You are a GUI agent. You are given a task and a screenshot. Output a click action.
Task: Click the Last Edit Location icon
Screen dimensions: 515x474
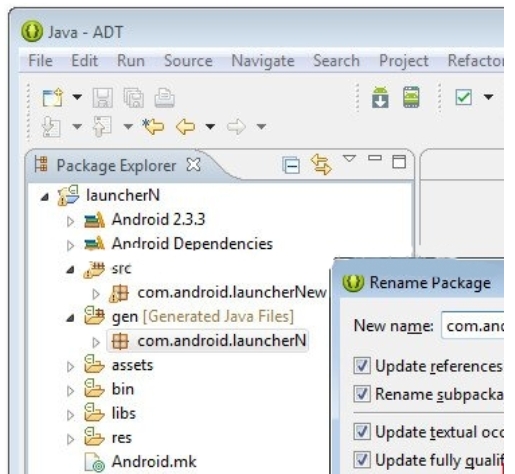coord(153,127)
